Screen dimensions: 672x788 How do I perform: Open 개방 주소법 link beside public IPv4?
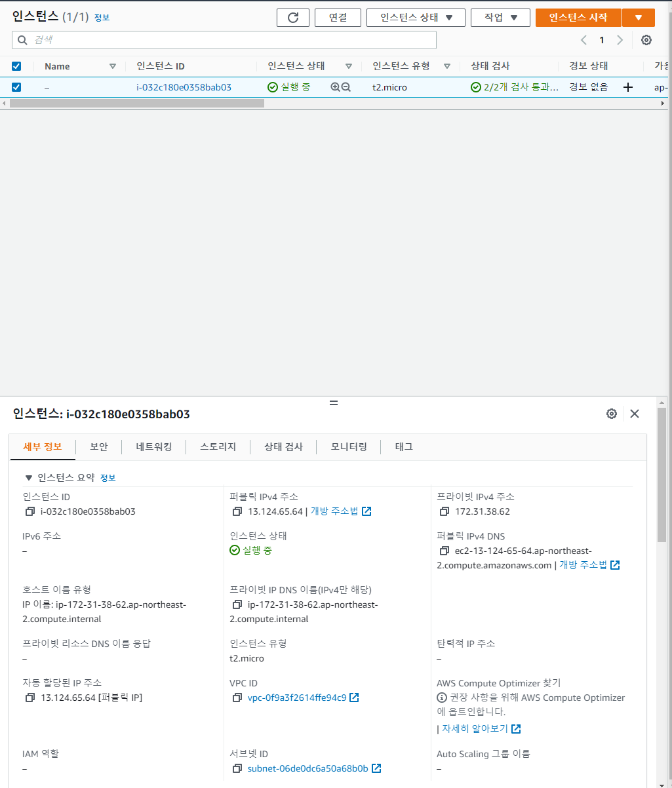(334, 511)
